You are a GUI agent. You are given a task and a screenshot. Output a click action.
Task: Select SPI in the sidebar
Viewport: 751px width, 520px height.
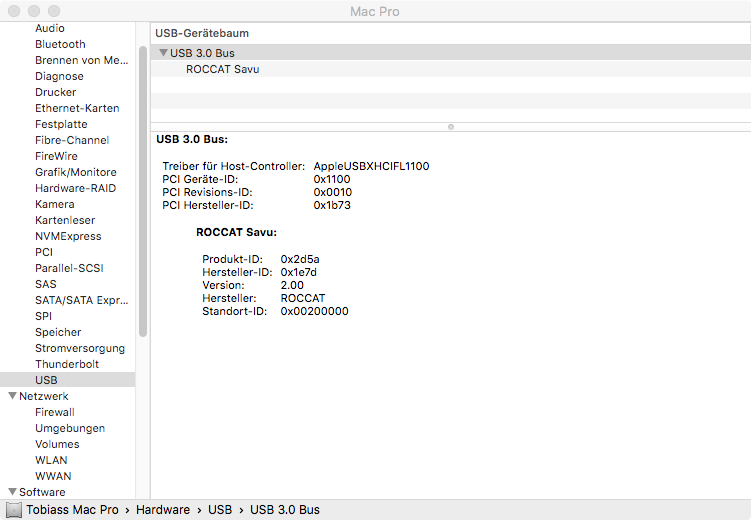pyautogui.click(x=43, y=316)
